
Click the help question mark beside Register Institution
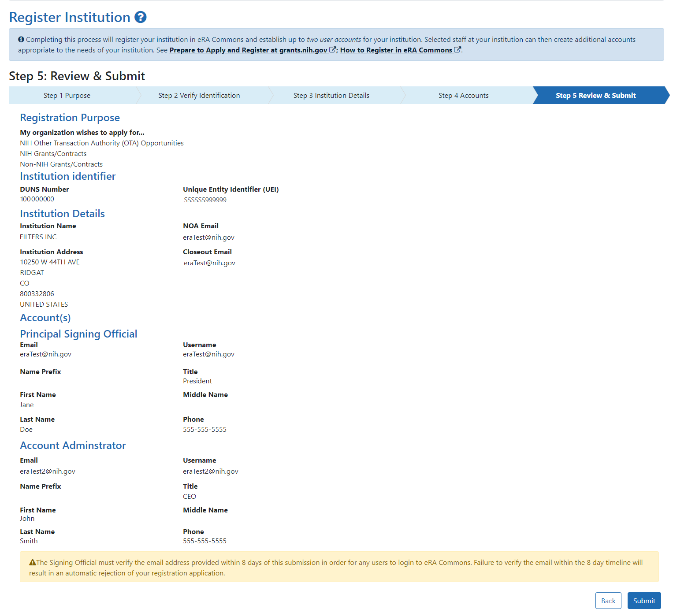click(x=140, y=17)
